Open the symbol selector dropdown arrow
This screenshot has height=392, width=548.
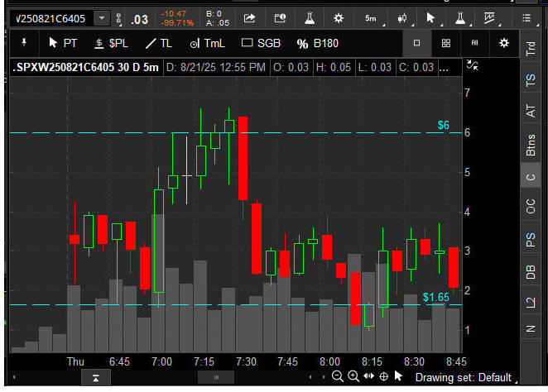[101, 17]
